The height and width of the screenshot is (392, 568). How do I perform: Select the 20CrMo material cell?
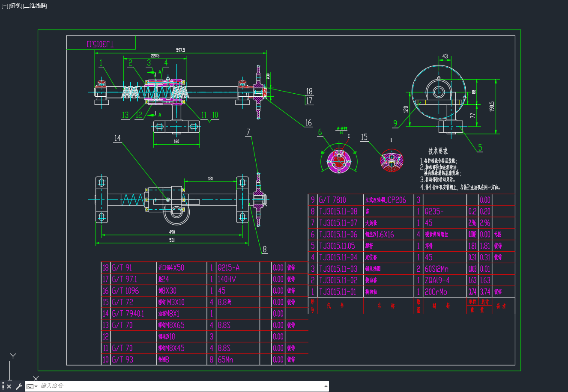coord(436,292)
